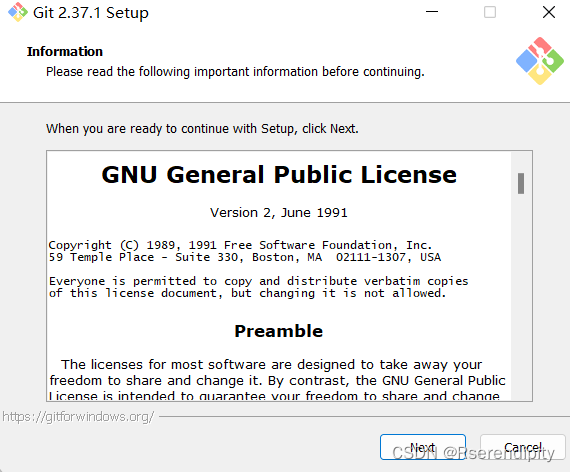Click the 59 Temple Place address line
Screen dimensions: 570x472
[x=245, y=257]
